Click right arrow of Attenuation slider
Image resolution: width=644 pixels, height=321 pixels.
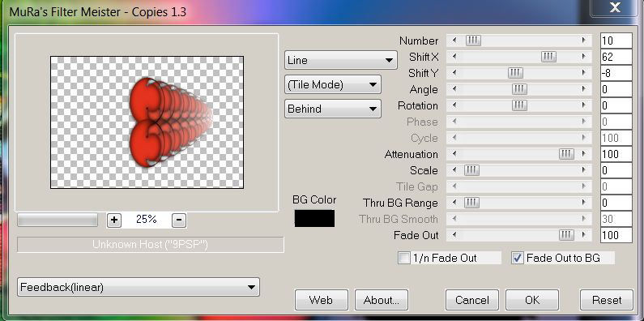click(x=583, y=154)
